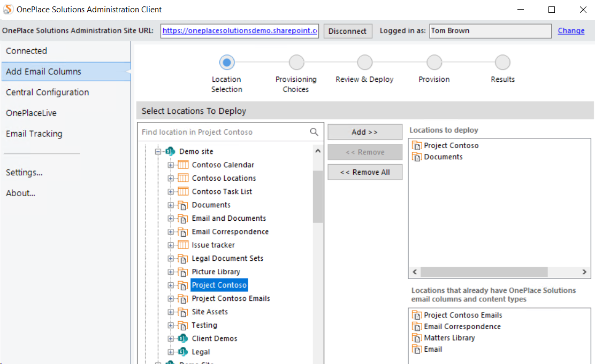Click the tree vertical scrollbar thumb

[318, 196]
